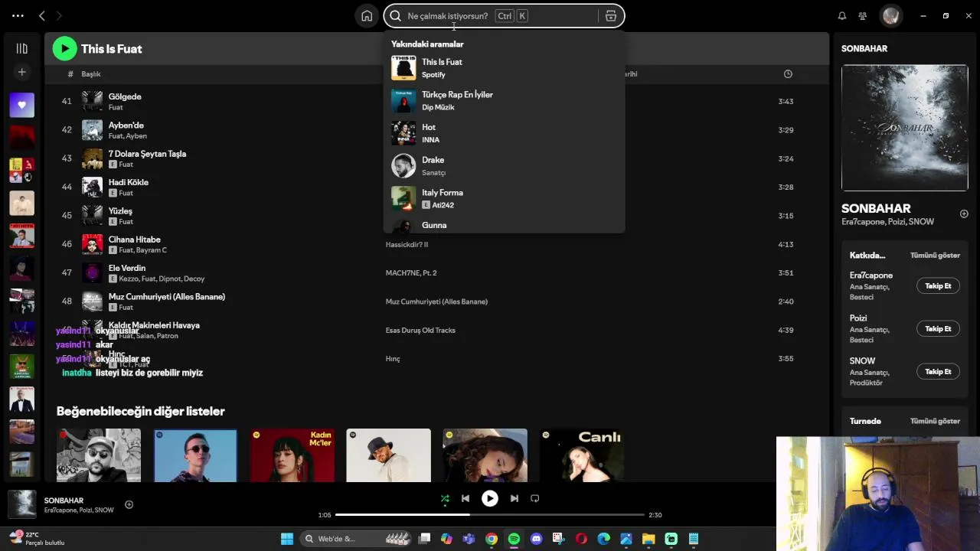
Task: Expand Your Library sidebar icon
Action: point(21,48)
